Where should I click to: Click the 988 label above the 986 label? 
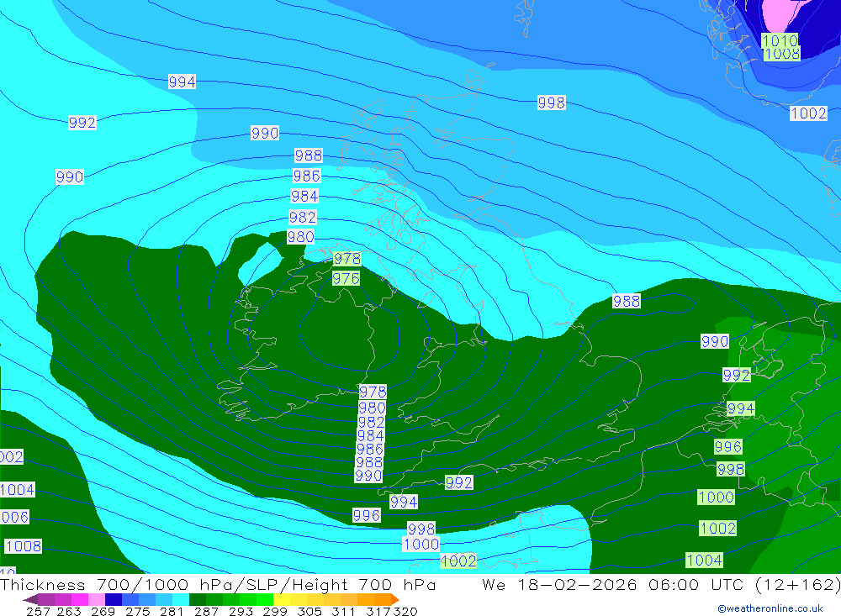click(309, 155)
